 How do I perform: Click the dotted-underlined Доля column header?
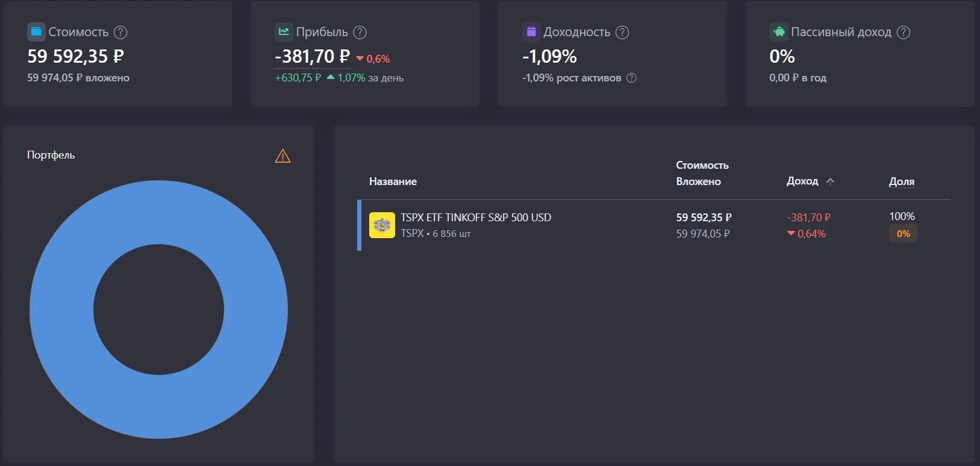click(x=902, y=181)
